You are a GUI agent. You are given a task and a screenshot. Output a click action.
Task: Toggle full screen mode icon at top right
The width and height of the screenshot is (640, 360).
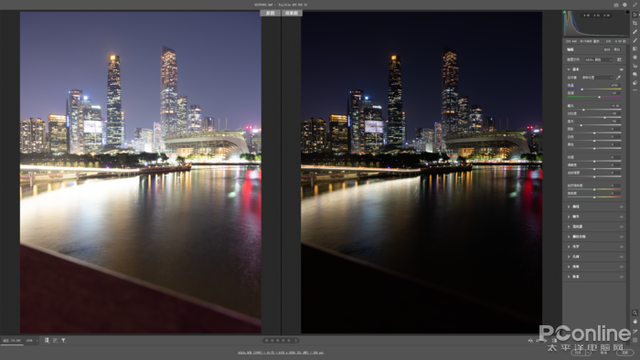[635, 5]
